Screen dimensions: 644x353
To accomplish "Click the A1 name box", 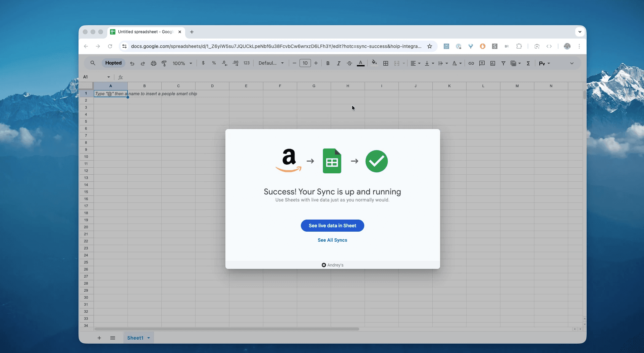I will click(x=96, y=77).
